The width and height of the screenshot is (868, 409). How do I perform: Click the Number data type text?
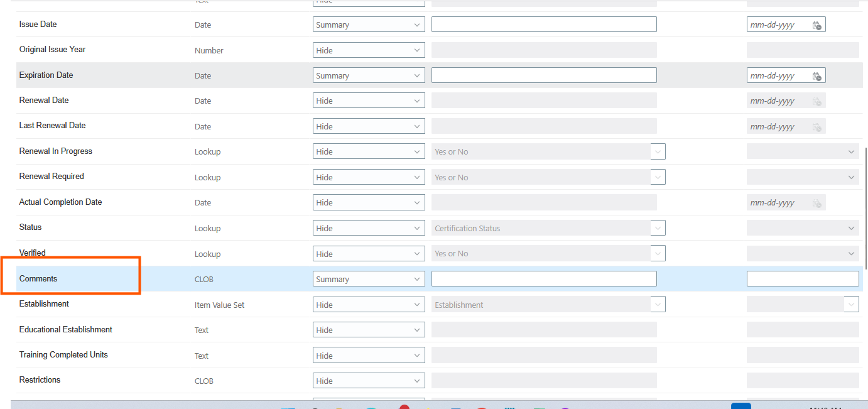point(209,51)
